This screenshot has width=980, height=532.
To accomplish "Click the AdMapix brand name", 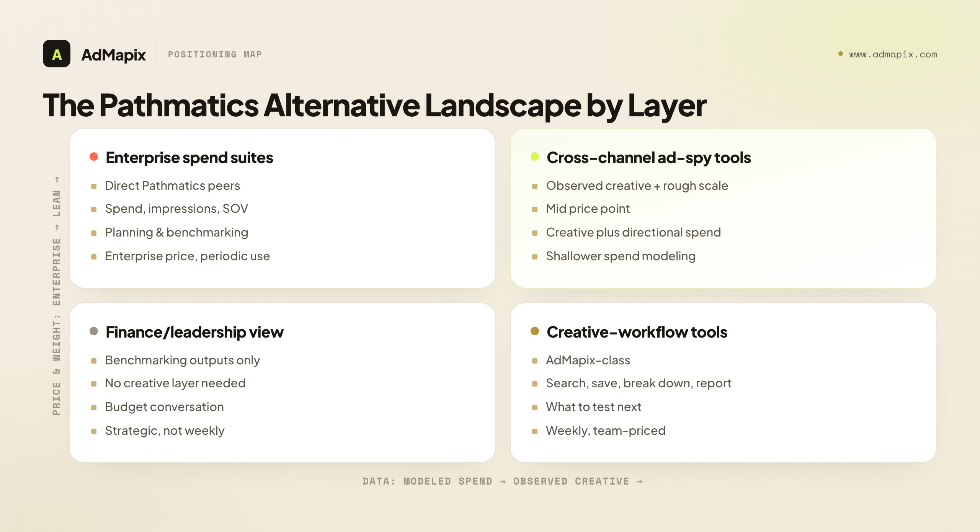I will (x=113, y=55).
